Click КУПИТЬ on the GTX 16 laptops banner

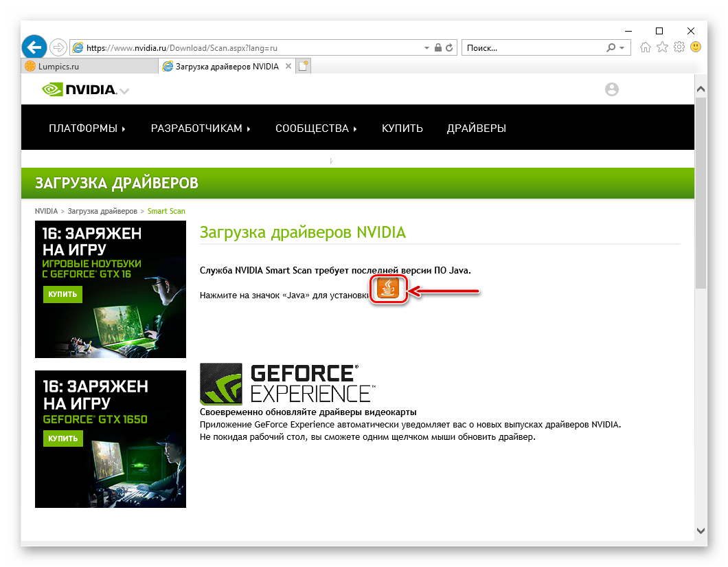(x=62, y=294)
